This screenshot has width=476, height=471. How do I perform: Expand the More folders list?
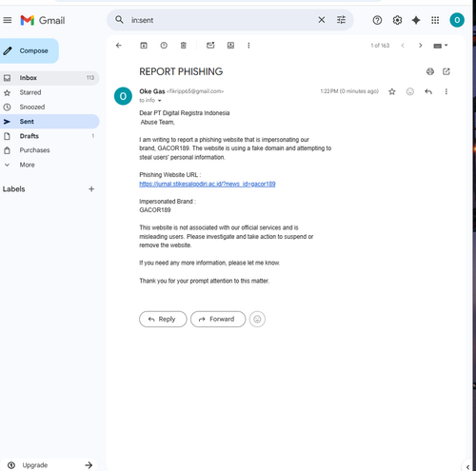(x=50, y=165)
